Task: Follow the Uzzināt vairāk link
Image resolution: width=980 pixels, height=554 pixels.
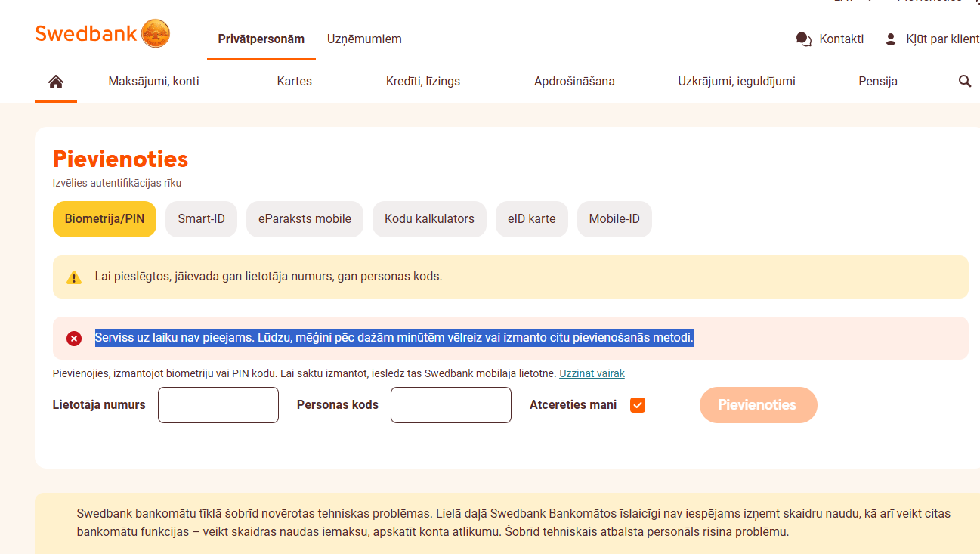Action: [x=592, y=373]
